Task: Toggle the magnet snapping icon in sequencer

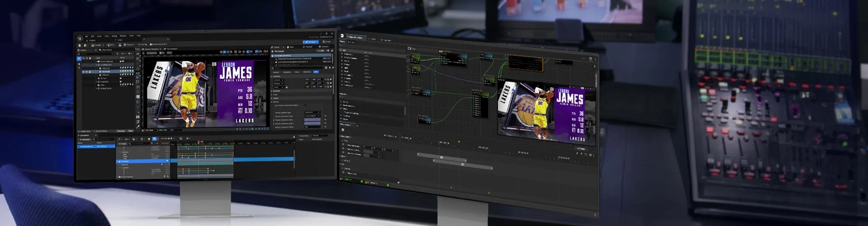Action: point(154,139)
